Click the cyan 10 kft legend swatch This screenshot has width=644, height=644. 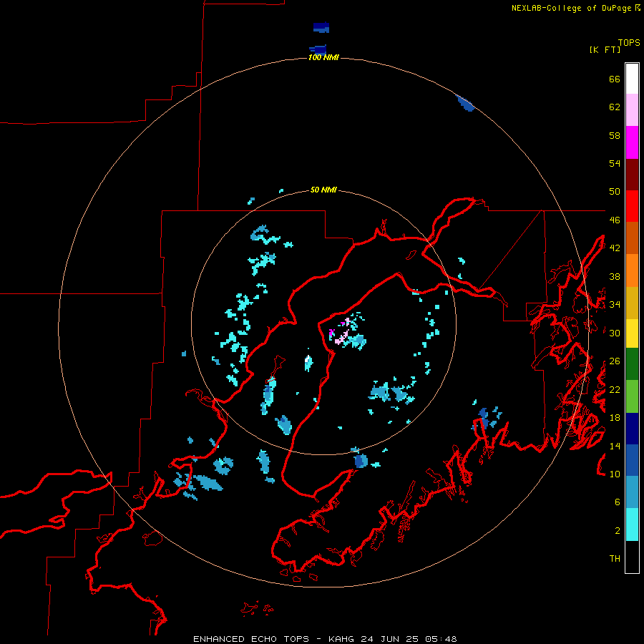[x=632, y=525]
